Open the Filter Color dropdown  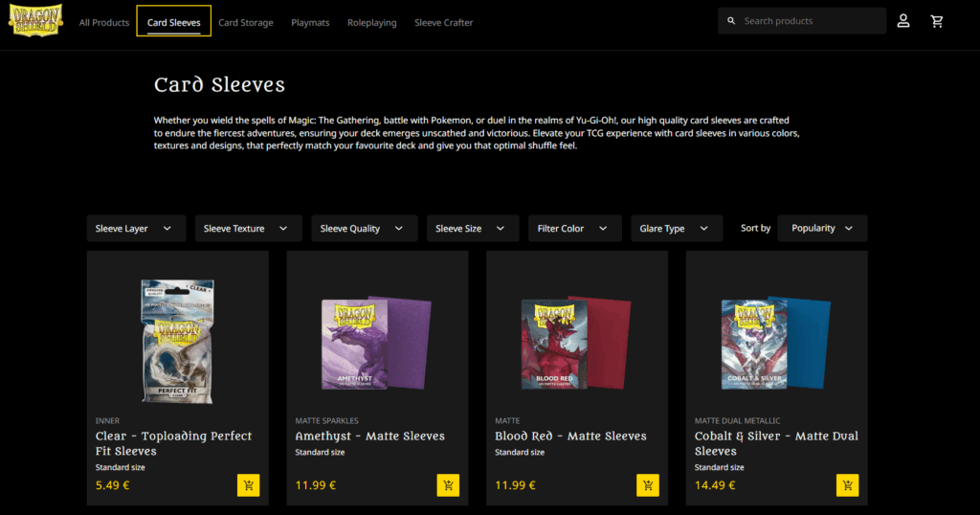click(575, 228)
